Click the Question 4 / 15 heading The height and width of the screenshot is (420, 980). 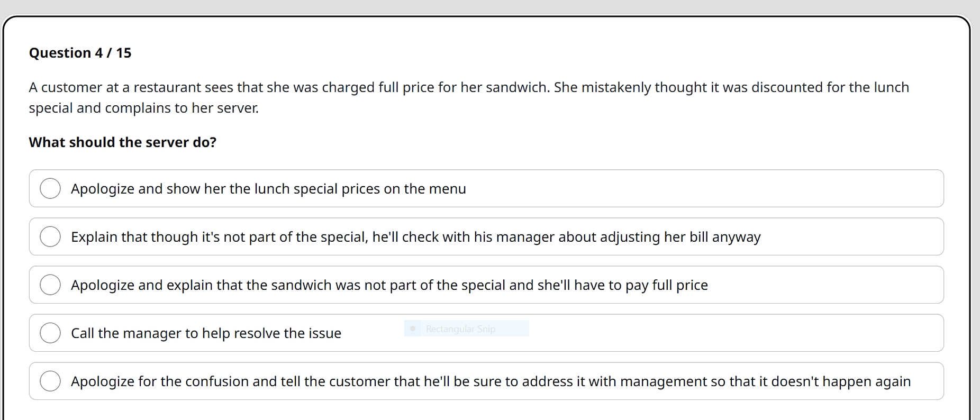point(80,52)
